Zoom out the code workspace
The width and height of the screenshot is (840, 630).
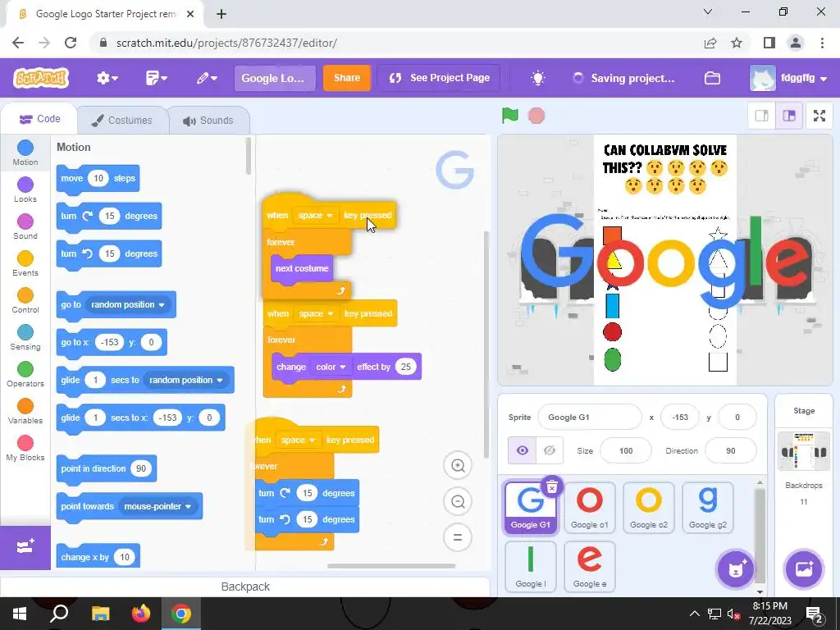click(x=458, y=501)
